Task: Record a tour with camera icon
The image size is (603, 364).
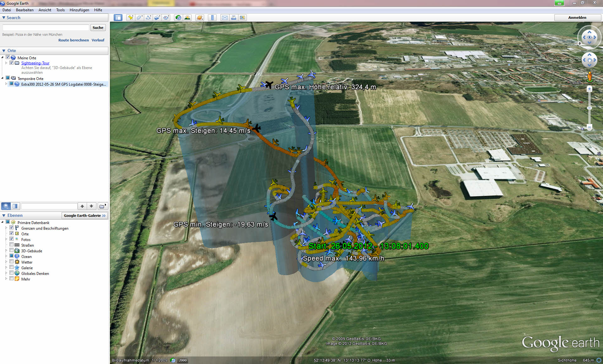Action: (166, 18)
